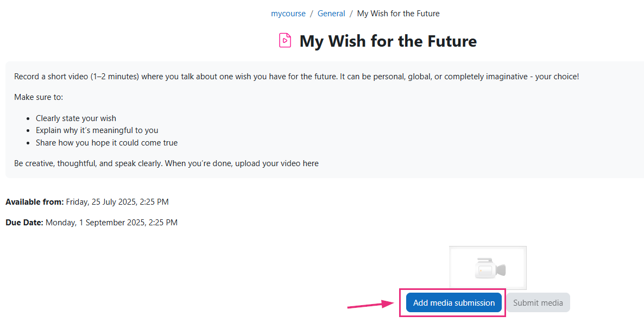Image resolution: width=644 pixels, height=335 pixels.
Task: Select the video camera placeholder thumbnail
Action: (488, 268)
